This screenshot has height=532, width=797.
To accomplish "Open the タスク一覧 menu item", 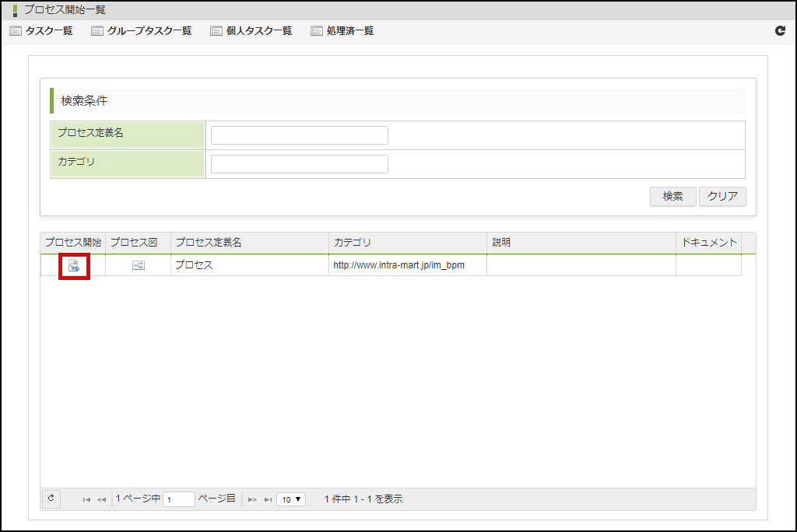I will [x=41, y=31].
